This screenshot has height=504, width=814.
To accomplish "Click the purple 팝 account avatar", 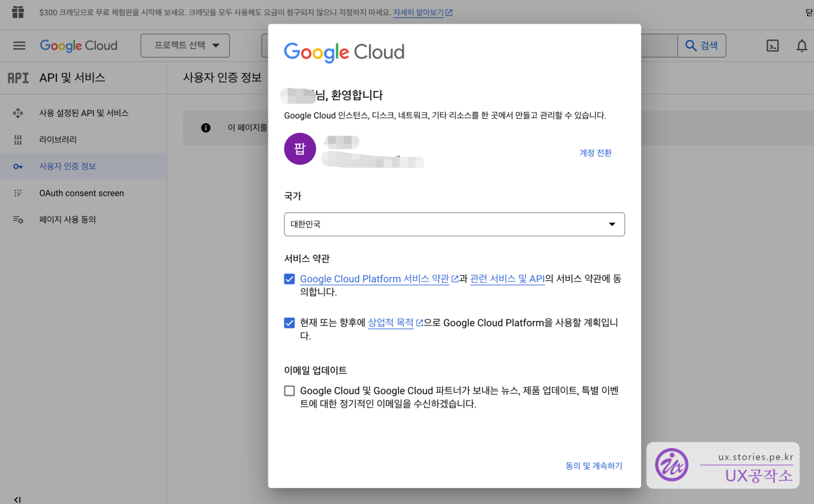I will (x=300, y=149).
